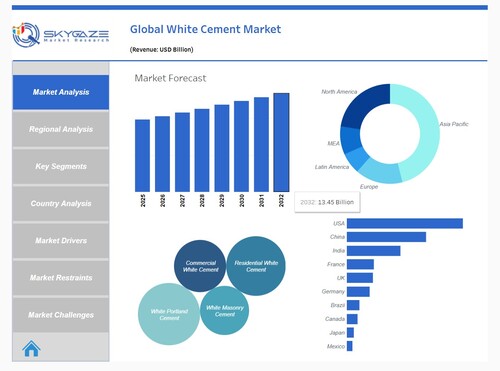Screen dimensions: 500x371
Task: Select the 2029 forecast bar
Action: pos(222,148)
